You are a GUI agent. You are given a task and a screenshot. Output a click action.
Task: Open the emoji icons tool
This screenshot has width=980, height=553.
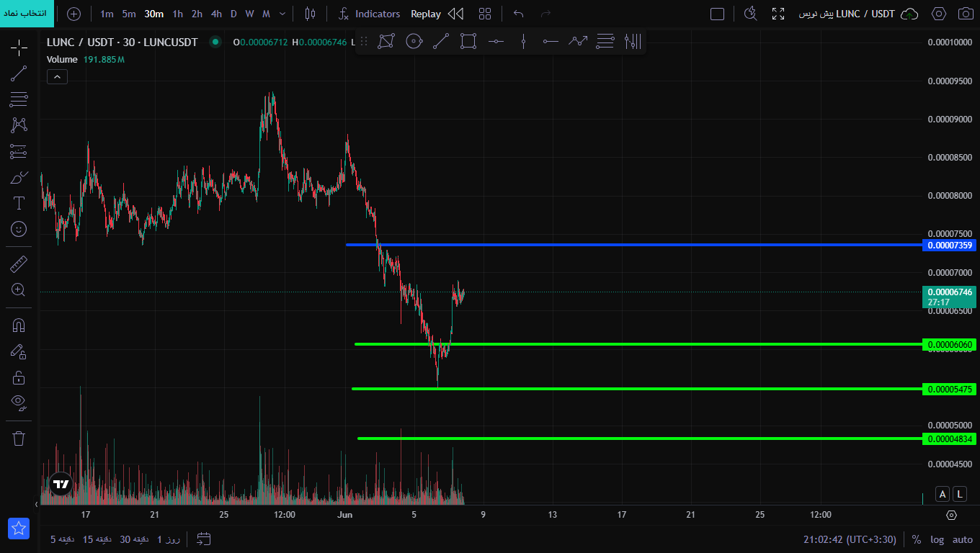coord(19,229)
